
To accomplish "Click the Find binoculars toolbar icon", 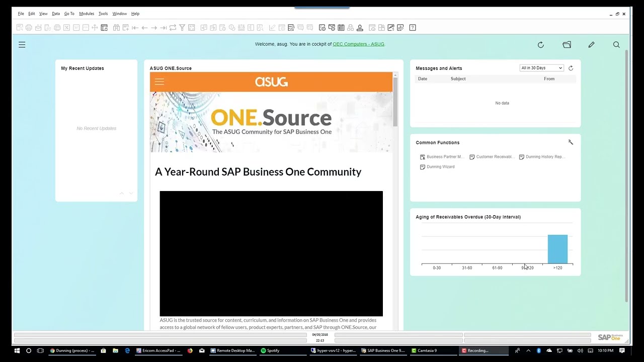I will point(116,28).
